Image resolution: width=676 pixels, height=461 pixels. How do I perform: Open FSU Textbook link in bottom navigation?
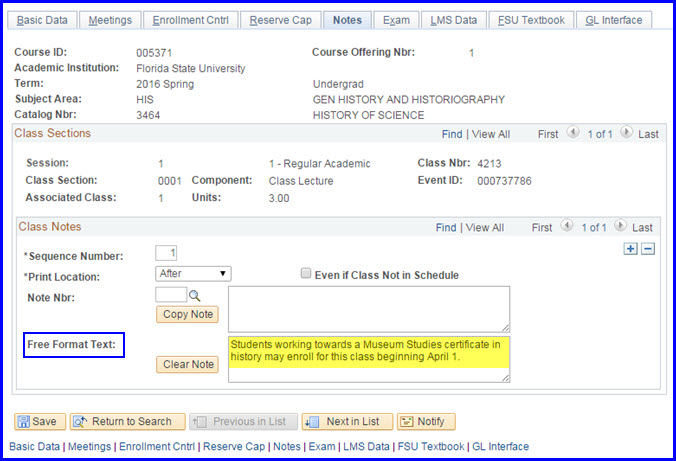(x=431, y=446)
